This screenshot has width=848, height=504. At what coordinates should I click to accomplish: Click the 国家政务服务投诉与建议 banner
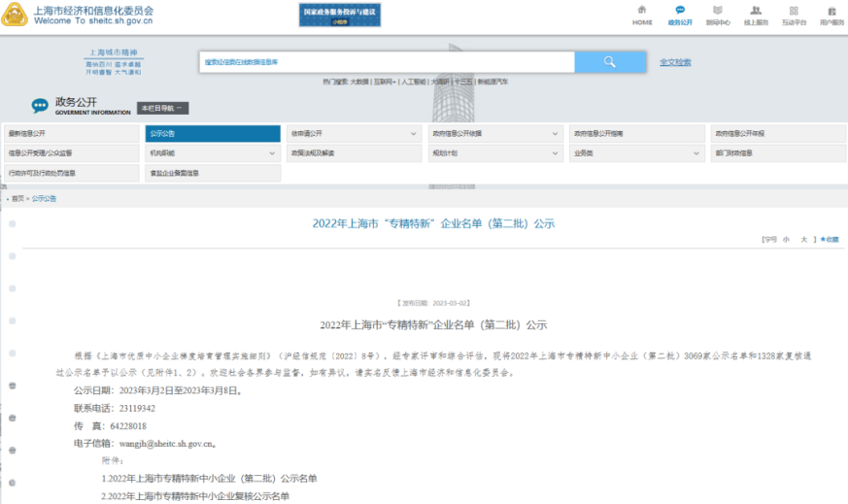pos(339,15)
